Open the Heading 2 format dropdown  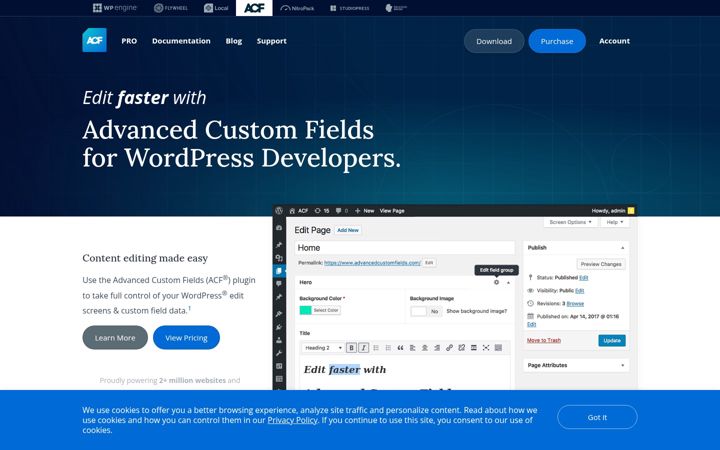pos(323,348)
